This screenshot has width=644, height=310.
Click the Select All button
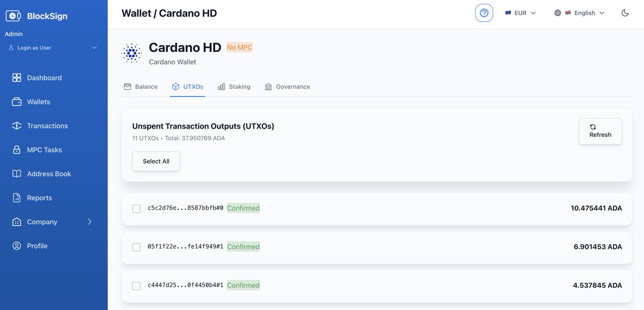pyautogui.click(x=156, y=161)
